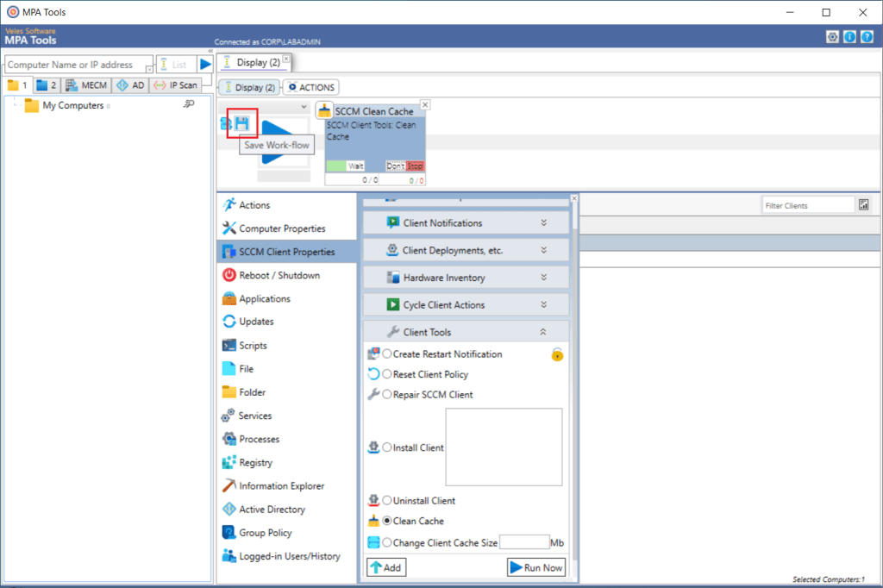Open the info icon in the header
This screenshot has height=588, width=883.
[x=849, y=37]
